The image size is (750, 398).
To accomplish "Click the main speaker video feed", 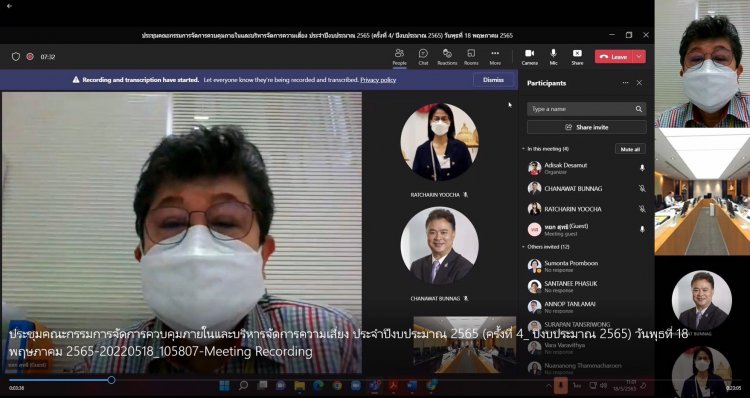I will click(x=182, y=232).
